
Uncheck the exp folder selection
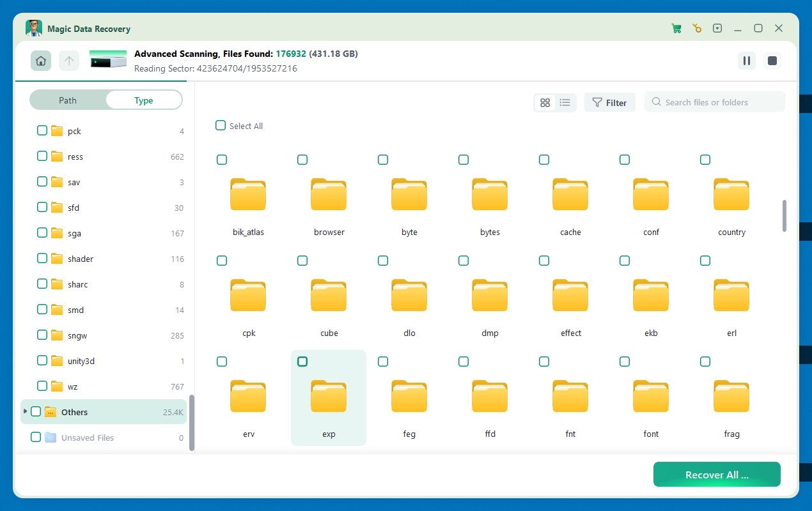click(x=302, y=361)
